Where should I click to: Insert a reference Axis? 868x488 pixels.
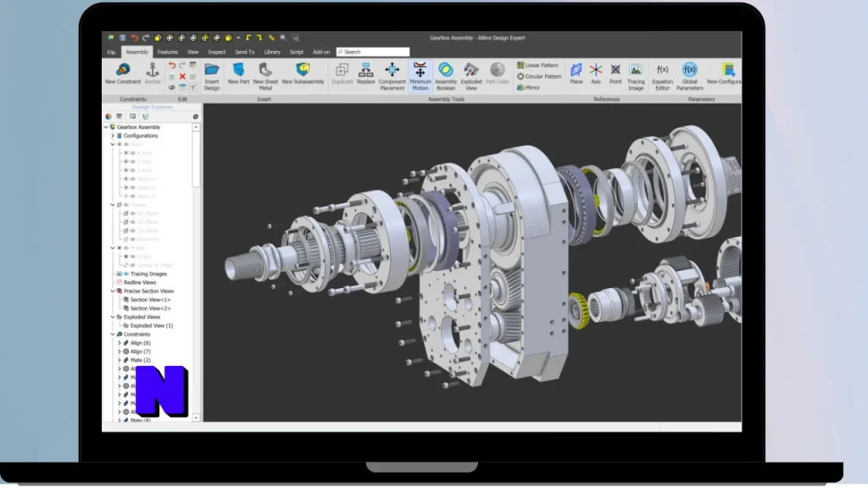[x=596, y=74]
